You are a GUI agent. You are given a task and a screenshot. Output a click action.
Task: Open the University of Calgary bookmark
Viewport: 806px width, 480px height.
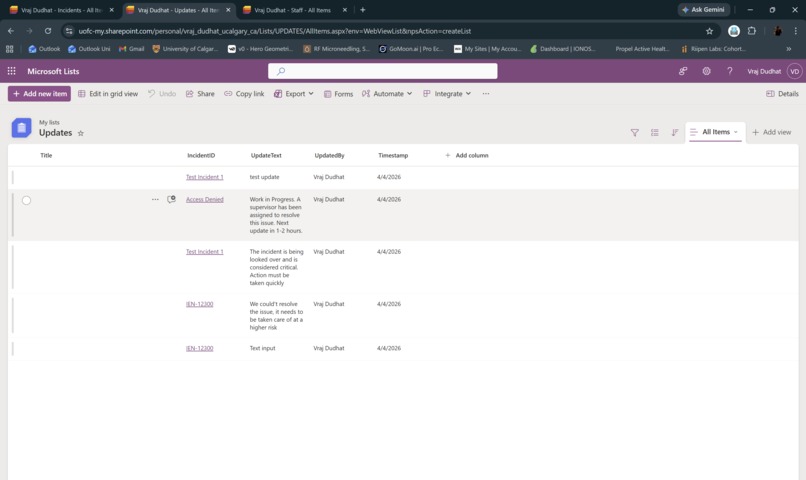[x=186, y=49]
